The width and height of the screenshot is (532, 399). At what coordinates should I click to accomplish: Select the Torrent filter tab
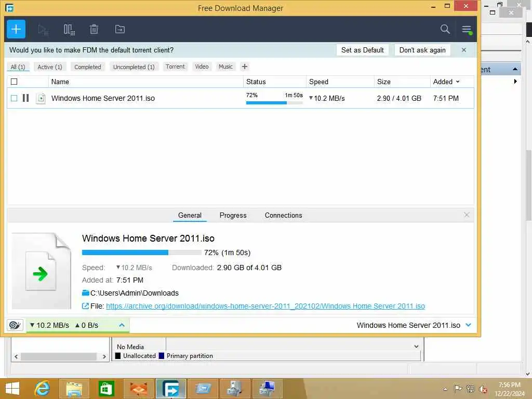click(x=175, y=66)
